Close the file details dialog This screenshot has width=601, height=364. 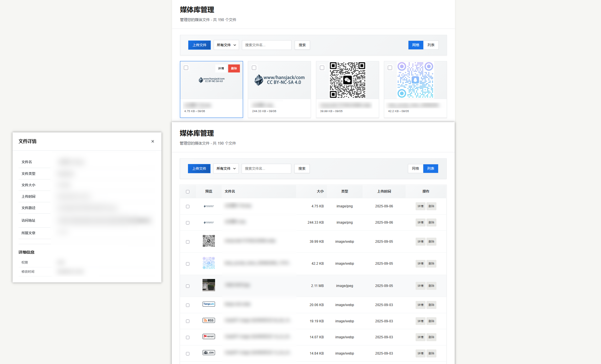coord(153,141)
